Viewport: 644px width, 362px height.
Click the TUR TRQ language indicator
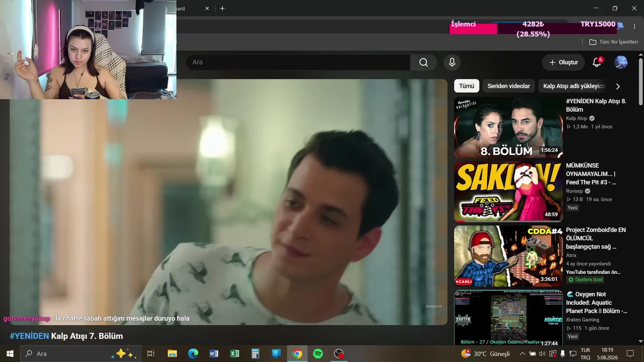586,353
